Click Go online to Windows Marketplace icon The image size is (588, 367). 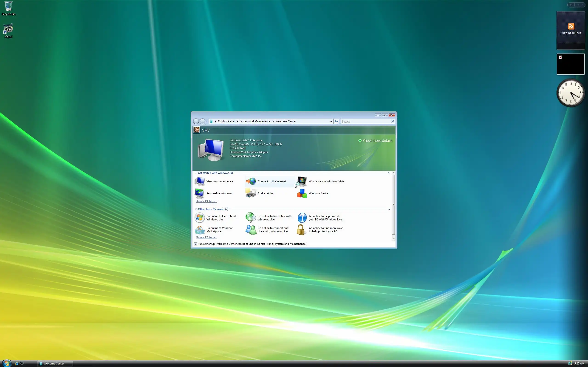[199, 230]
